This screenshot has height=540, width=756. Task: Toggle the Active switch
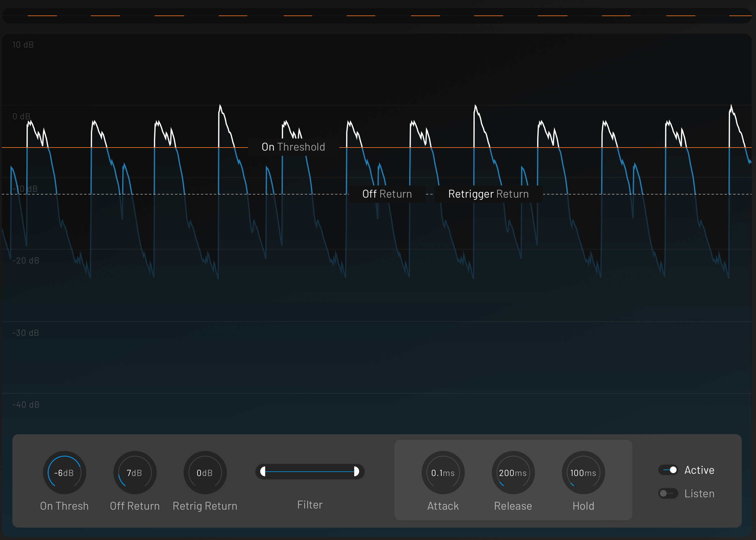[x=668, y=470]
